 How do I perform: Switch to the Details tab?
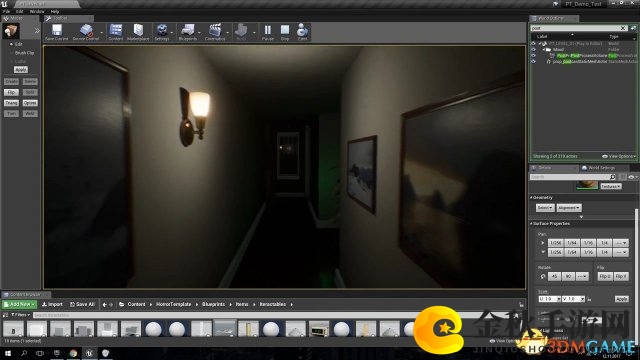[x=553, y=168]
